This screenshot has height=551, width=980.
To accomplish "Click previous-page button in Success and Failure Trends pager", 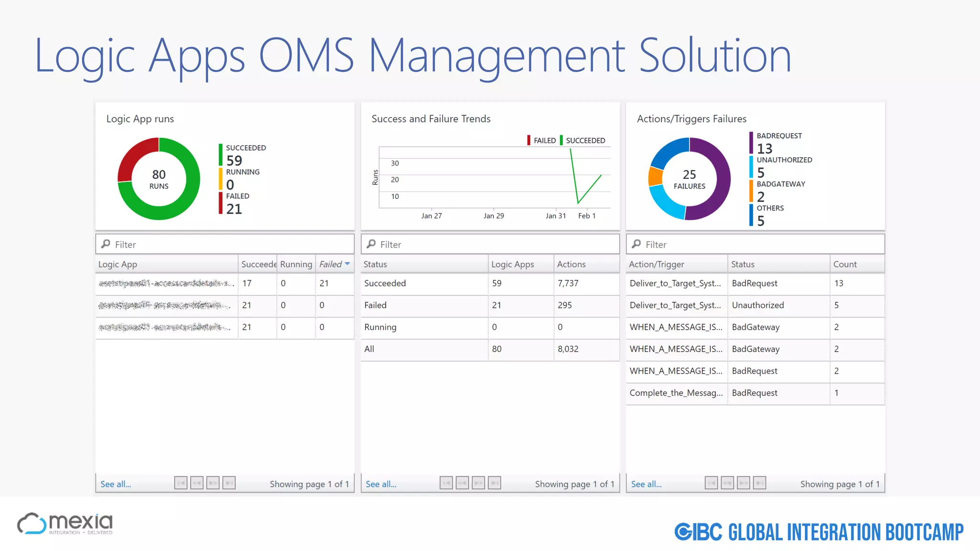I will point(462,483).
